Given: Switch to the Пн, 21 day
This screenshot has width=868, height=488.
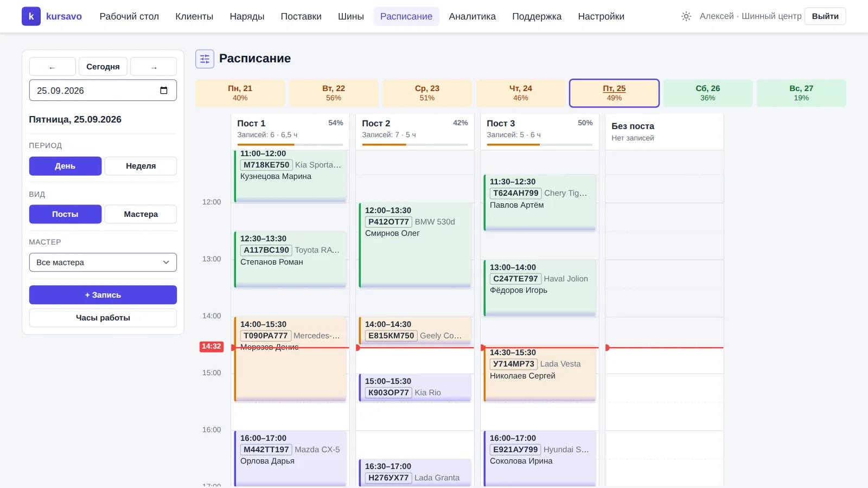Looking at the screenshot, I should pos(240,93).
